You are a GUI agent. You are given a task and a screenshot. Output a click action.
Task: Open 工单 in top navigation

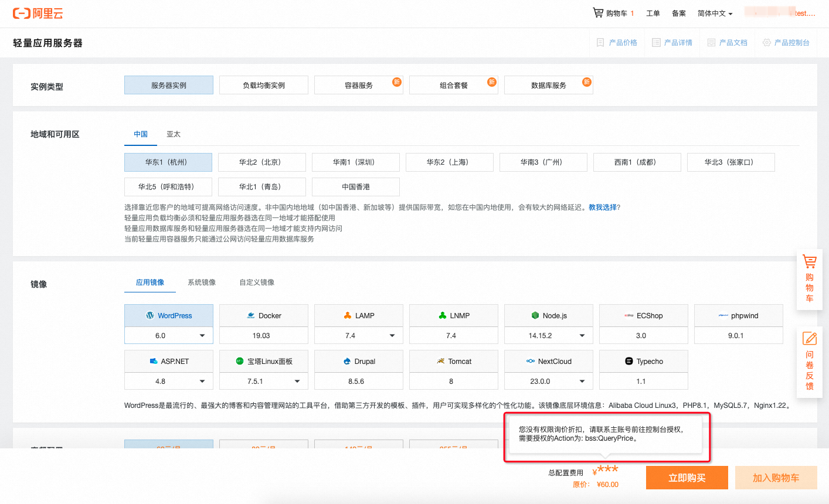point(653,13)
